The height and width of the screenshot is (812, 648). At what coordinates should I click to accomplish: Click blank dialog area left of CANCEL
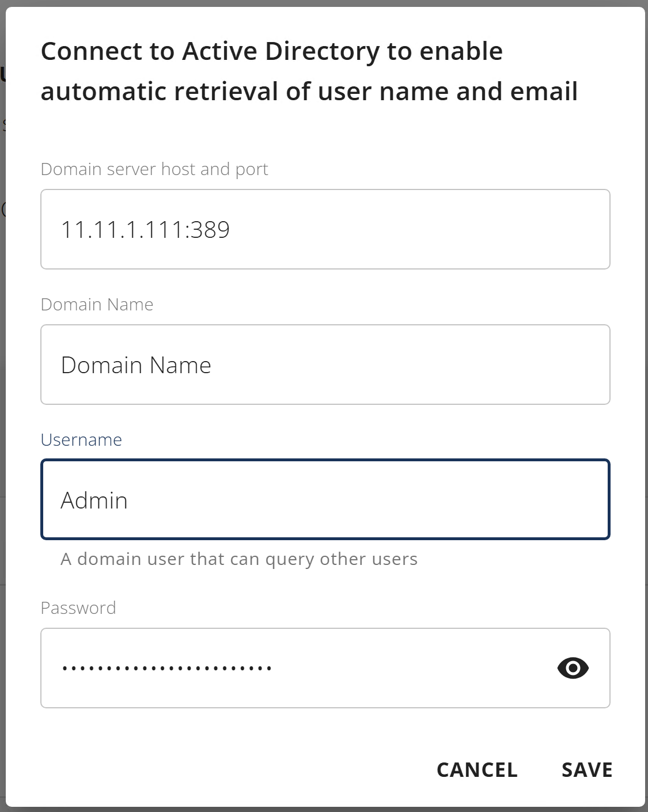[x=230, y=770]
